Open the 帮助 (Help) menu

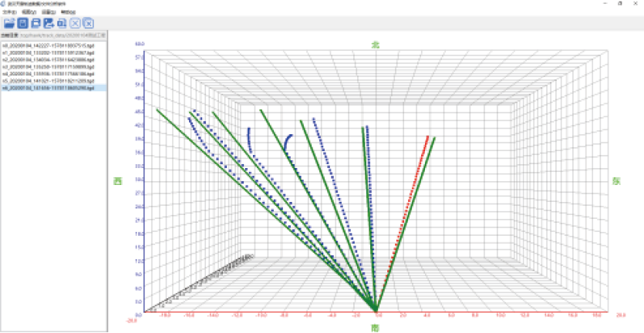click(68, 13)
